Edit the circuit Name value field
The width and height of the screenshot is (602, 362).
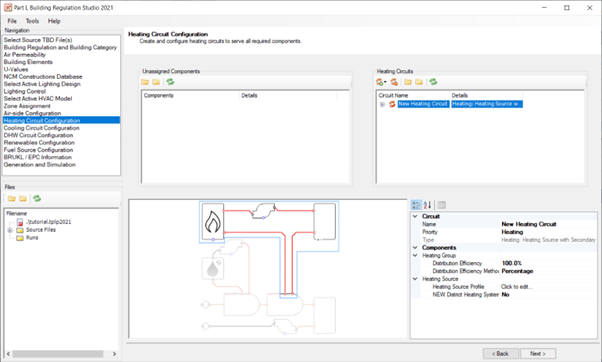pyautogui.click(x=548, y=224)
